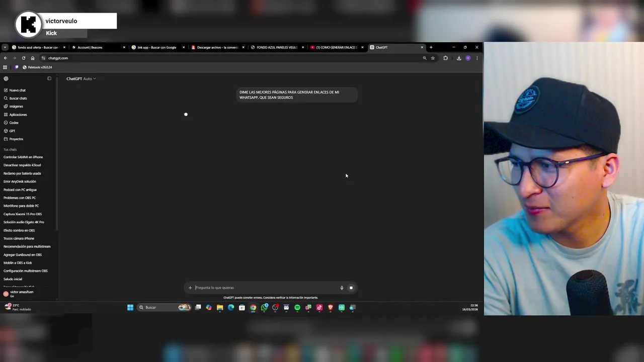Image resolution: width=644 pixels, height=362 pixels.
Task: Open the Chrome profile avatar
Action: (468, 58)
